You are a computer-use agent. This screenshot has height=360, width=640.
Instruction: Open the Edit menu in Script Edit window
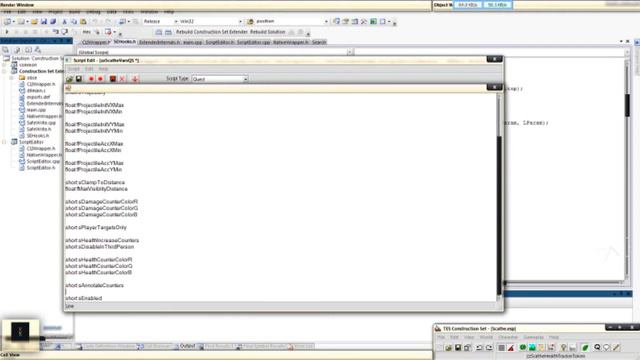click(89, 69)
